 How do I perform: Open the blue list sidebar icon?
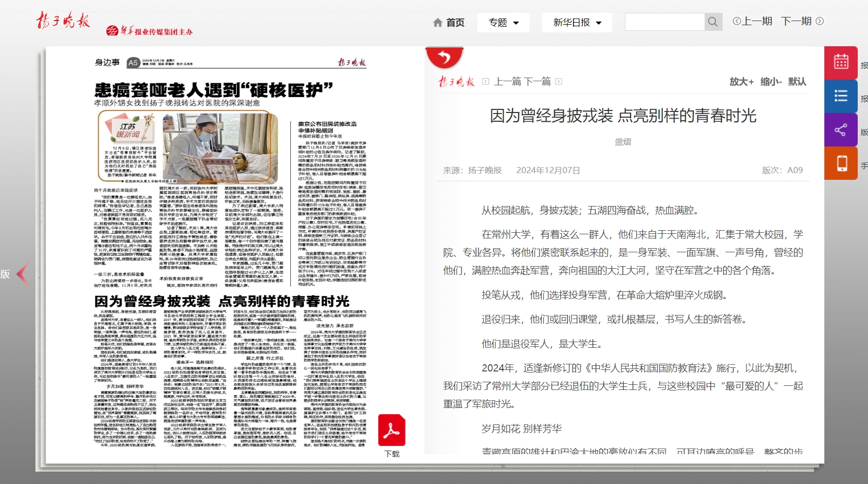pos(841,96)
